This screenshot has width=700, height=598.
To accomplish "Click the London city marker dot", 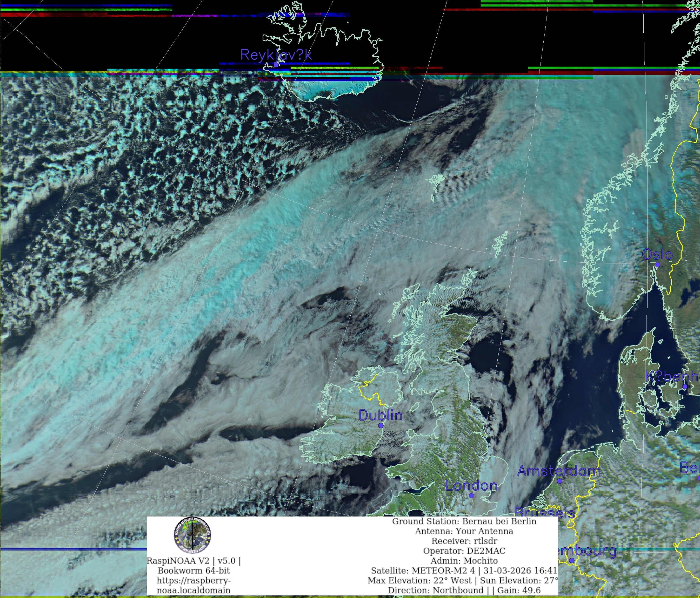I will pos(472,495).
